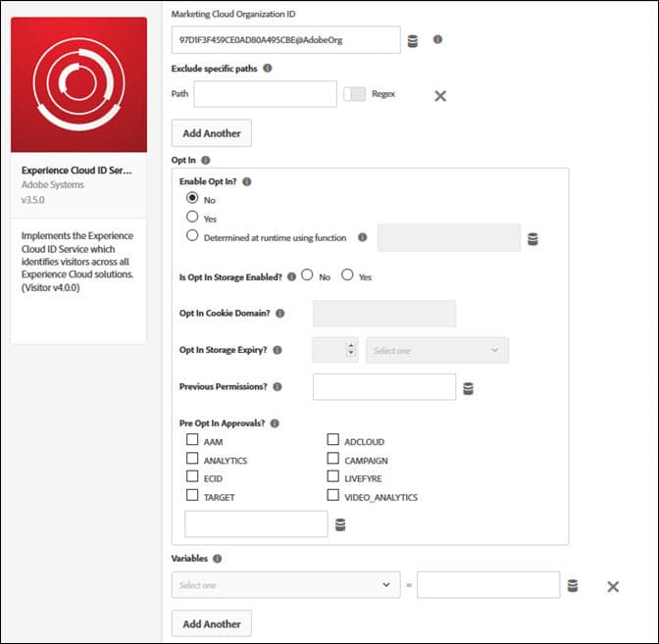Click the Experience Cloud ID Ser... extension title

click(76, 171)
